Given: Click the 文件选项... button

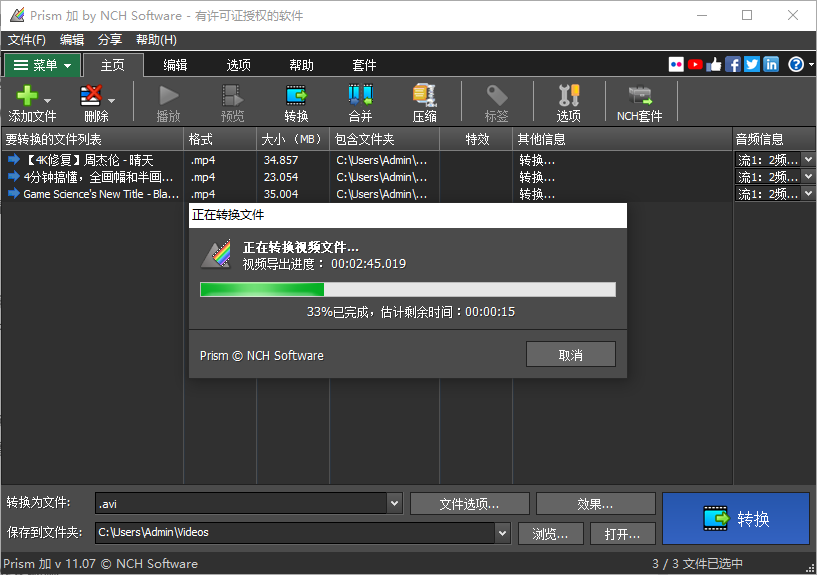Looking at the screenshot, I should pos(469,504).
